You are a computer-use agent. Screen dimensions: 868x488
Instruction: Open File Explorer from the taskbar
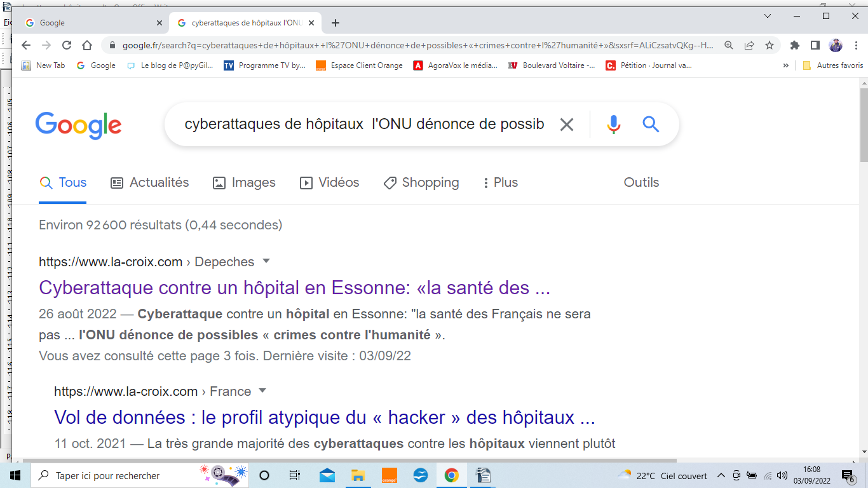[358, 475]
